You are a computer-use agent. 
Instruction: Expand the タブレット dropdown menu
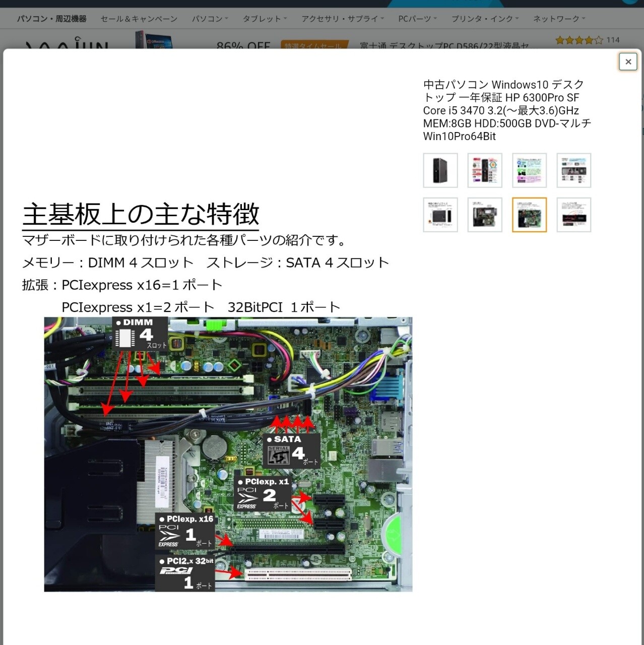point(265,19)
